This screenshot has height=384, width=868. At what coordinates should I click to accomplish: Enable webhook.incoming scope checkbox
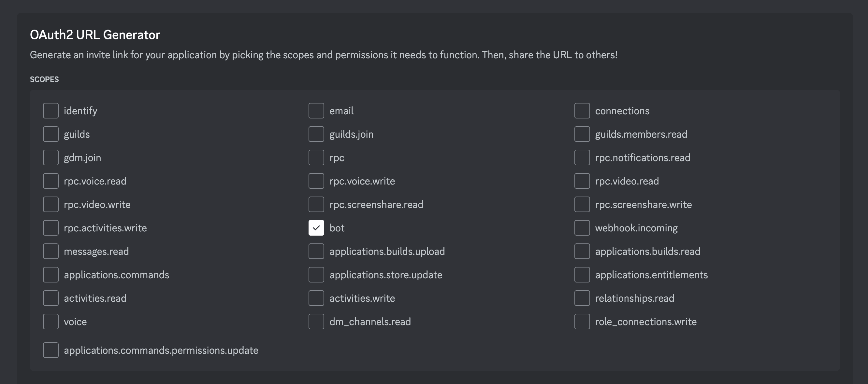[582, 228]
